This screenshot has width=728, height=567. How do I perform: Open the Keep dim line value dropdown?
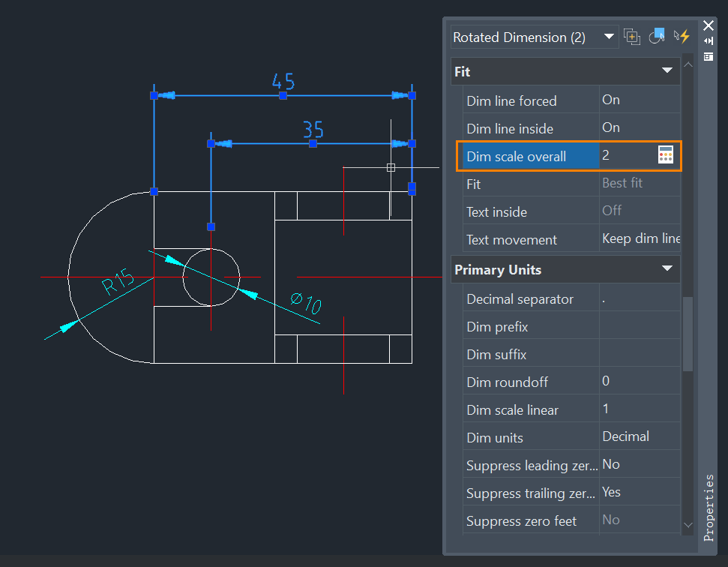[x=640, y=239]
